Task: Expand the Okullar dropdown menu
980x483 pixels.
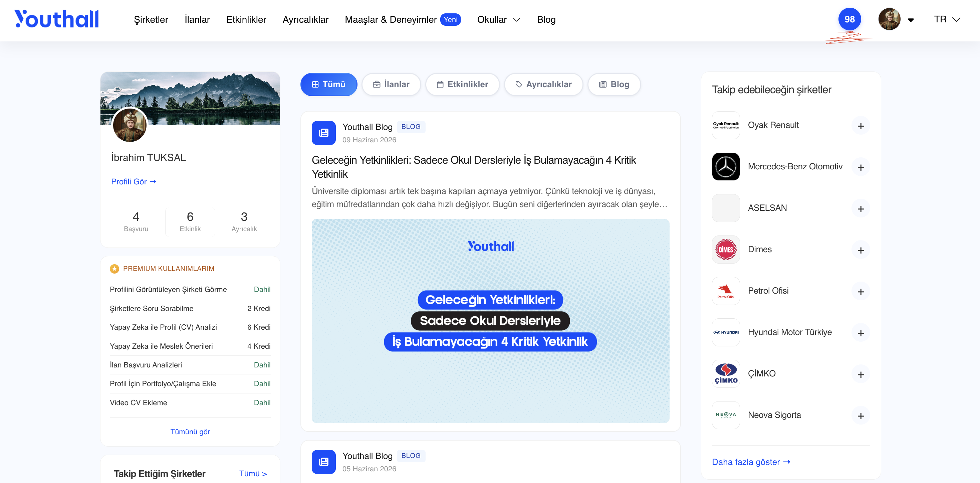Action: pos(498,19)
